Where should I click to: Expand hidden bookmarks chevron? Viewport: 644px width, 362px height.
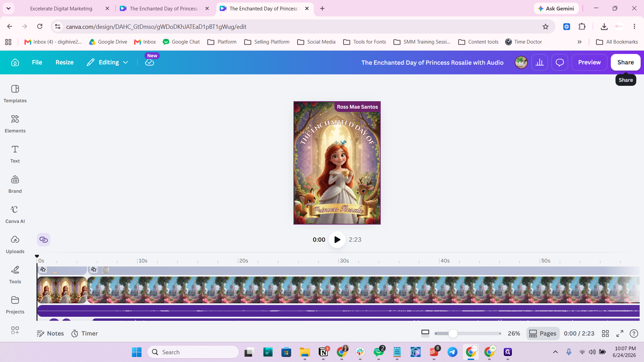[579, 42]
